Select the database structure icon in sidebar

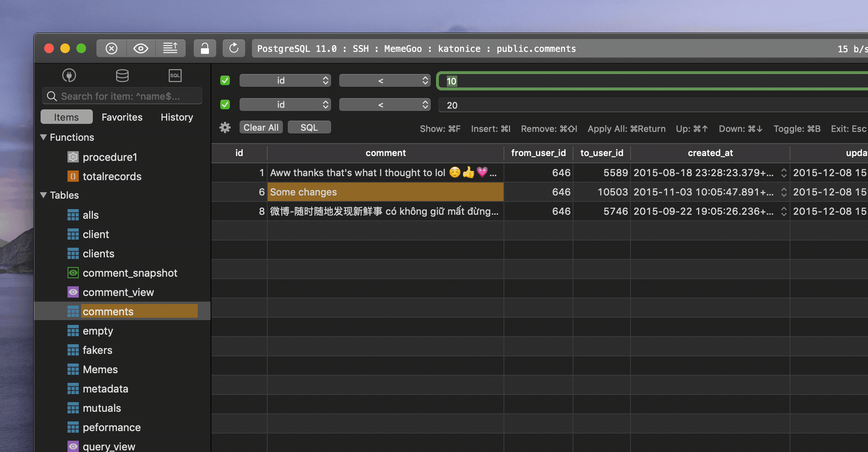coord(122,76)
